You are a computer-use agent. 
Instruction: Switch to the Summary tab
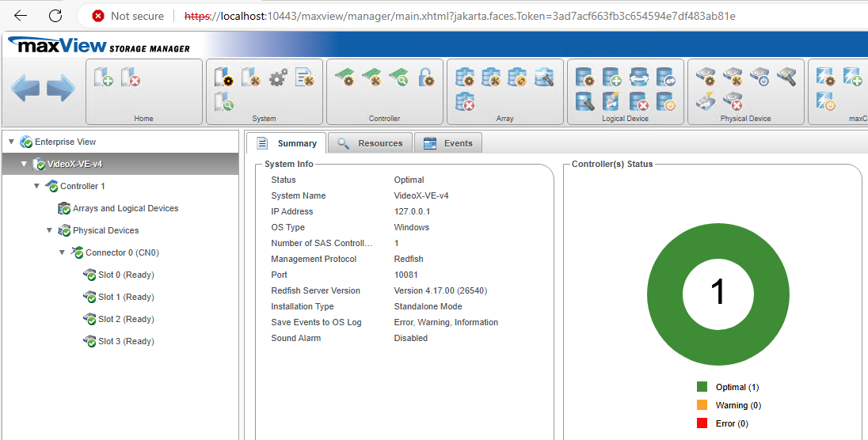click(x=286, y=142)
